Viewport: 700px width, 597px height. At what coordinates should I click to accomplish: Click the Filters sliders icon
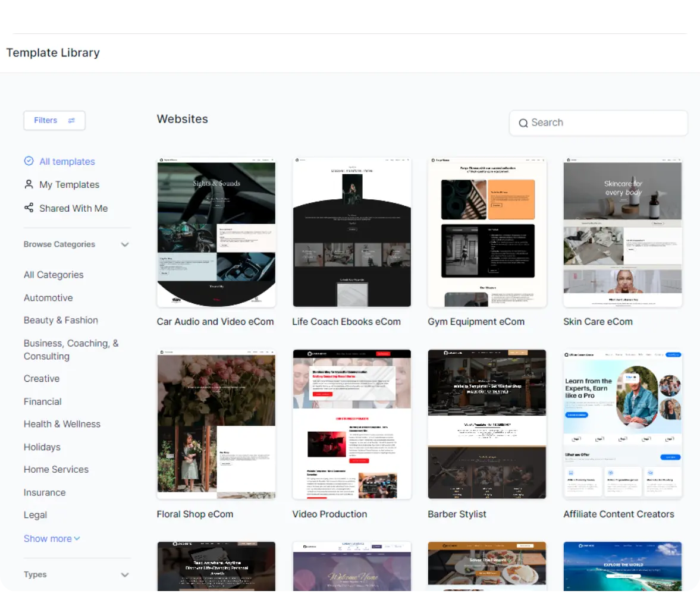click(71, 121)
